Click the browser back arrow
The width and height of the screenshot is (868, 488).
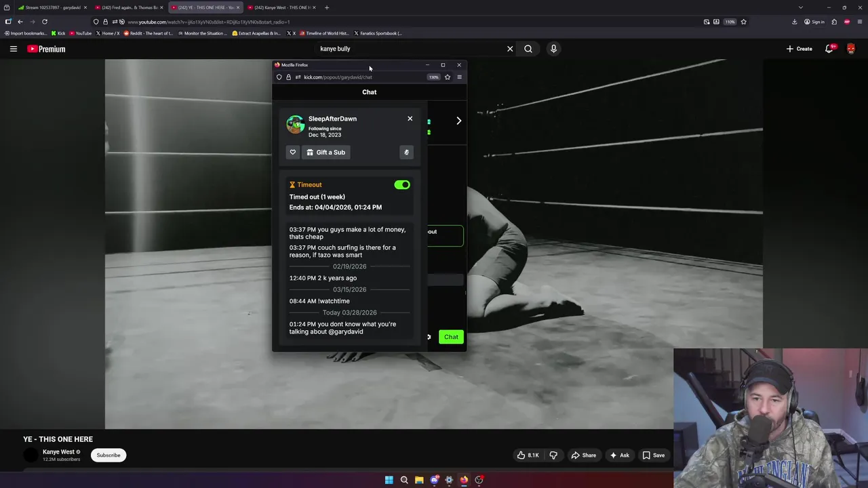(x=20, y=22)
